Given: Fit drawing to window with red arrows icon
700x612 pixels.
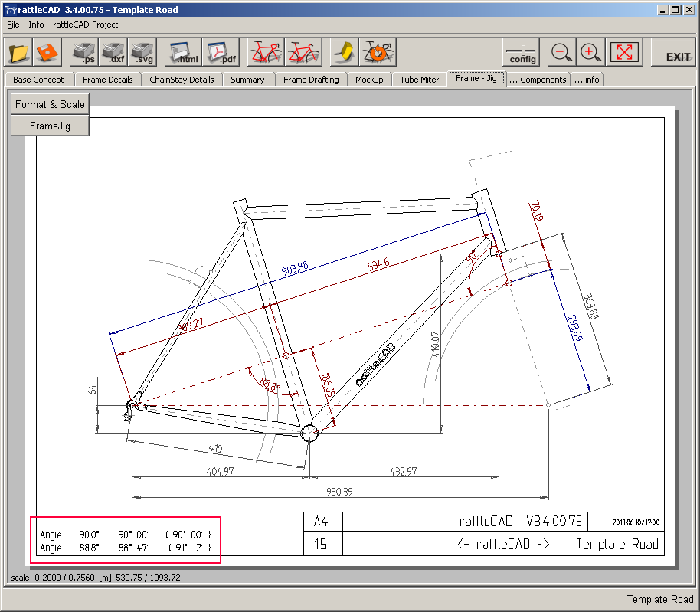Looking at the screenshot, I should tap(624, 52).
